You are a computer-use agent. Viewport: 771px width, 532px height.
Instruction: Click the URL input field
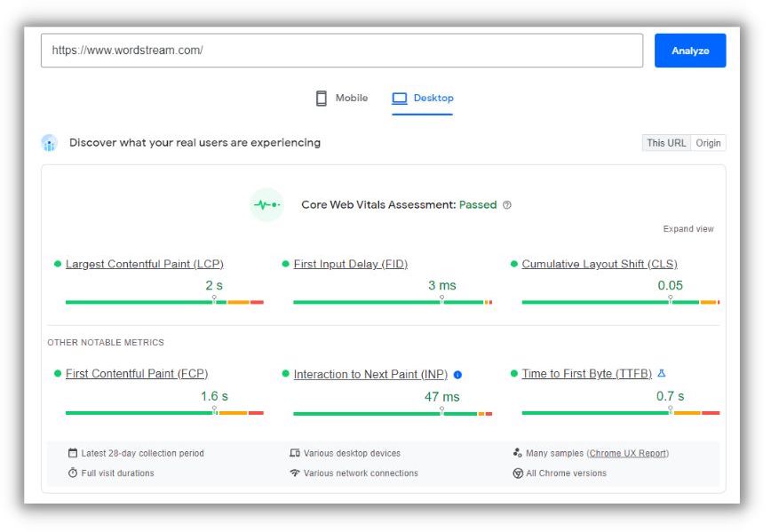342,51
